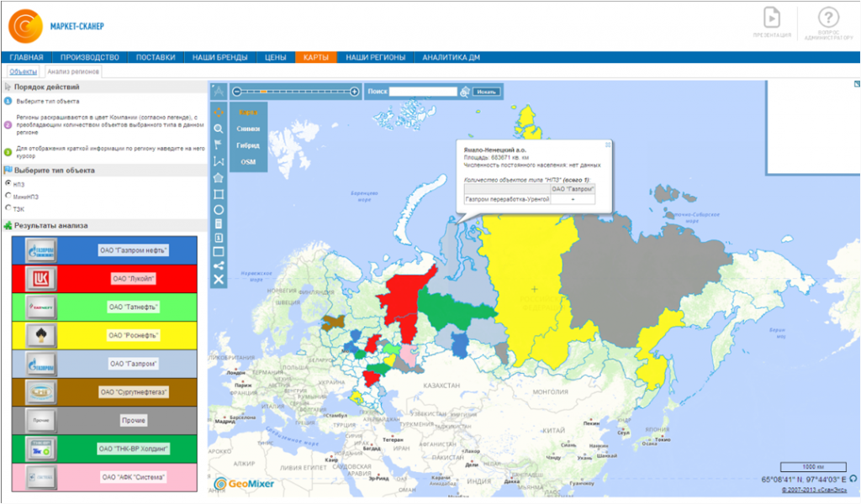This screenshot has height=504, width=861.
Task: Switch base map to Гибрид
Action: pyautogui.click(x=248, y=144)
